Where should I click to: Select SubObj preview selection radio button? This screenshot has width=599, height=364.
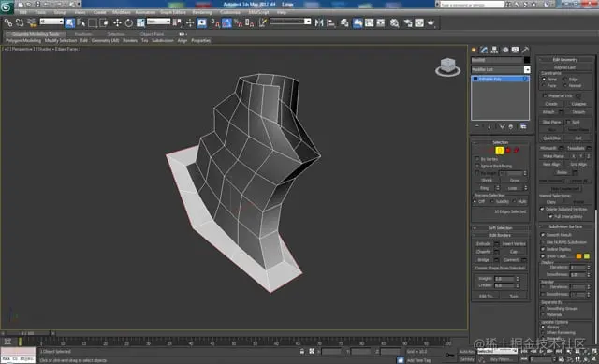tap(492, 202)
